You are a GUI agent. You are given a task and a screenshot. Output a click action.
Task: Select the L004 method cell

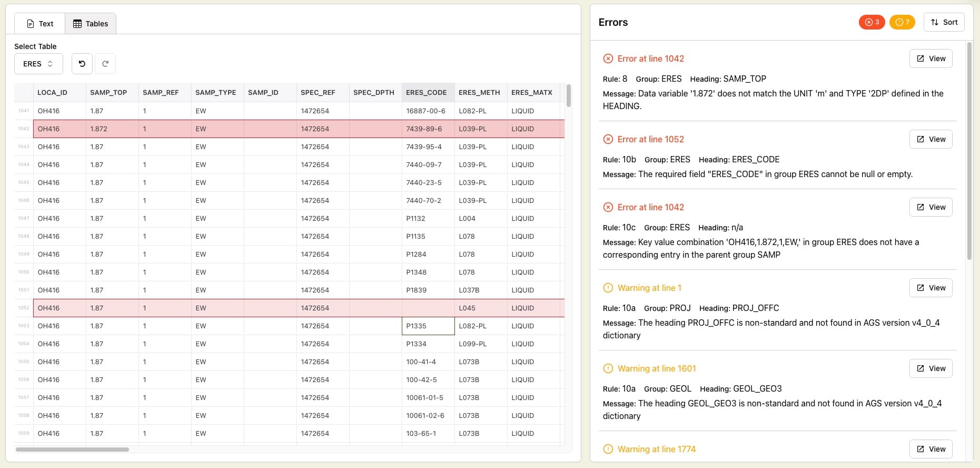coord(481,218)
